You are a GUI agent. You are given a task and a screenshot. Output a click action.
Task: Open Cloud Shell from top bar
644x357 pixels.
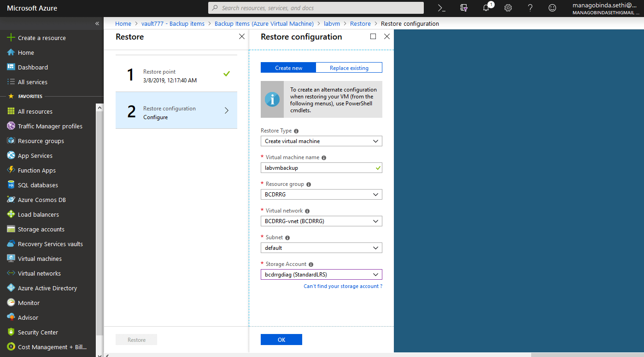click(x=442, y=8)
